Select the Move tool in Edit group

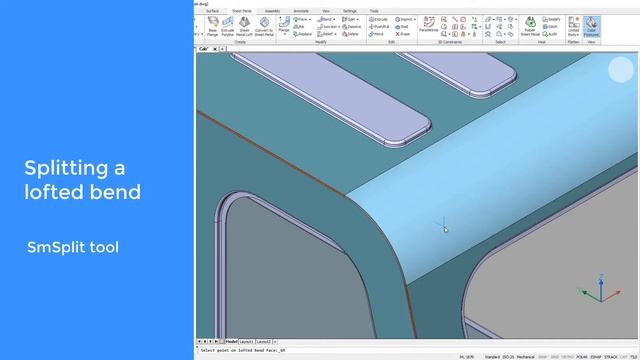coord(376,34)
